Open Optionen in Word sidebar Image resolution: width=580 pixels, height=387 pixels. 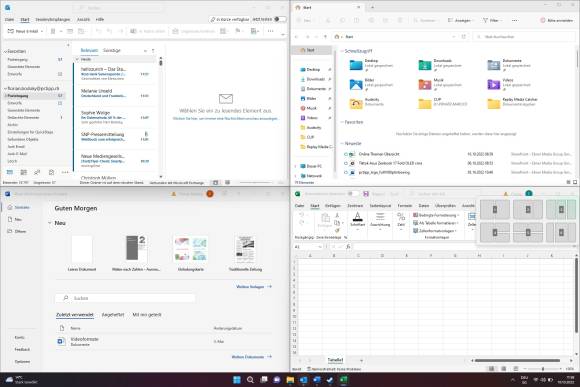click(x=22, y=361)
